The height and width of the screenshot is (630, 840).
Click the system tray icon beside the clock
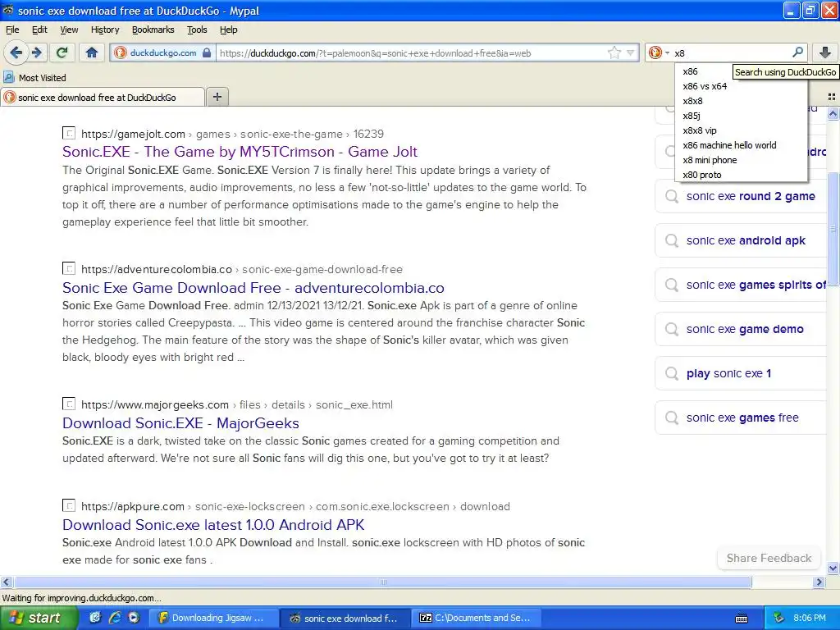(779, 618)
